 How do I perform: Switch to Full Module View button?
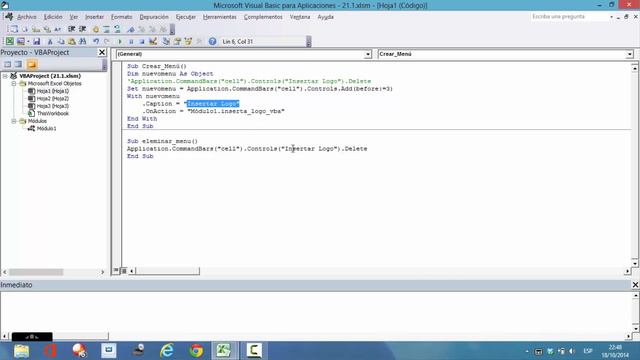point(124,271)
